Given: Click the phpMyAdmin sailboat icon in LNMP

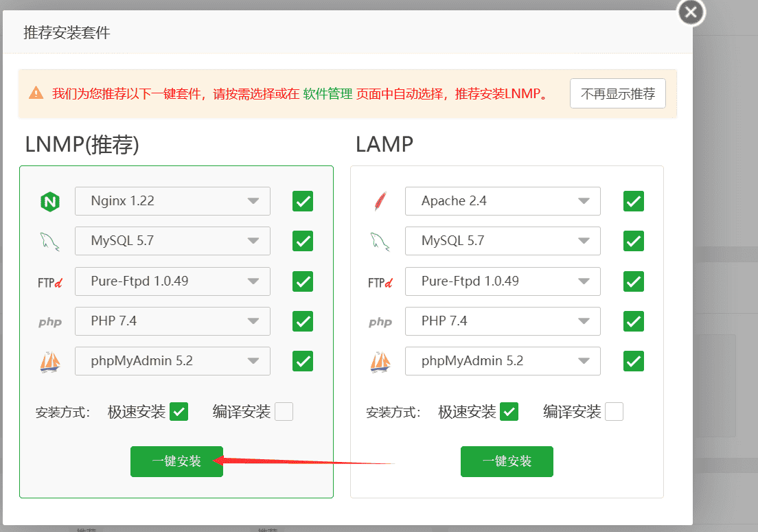Looking at the screenshot, I should 50,362.
